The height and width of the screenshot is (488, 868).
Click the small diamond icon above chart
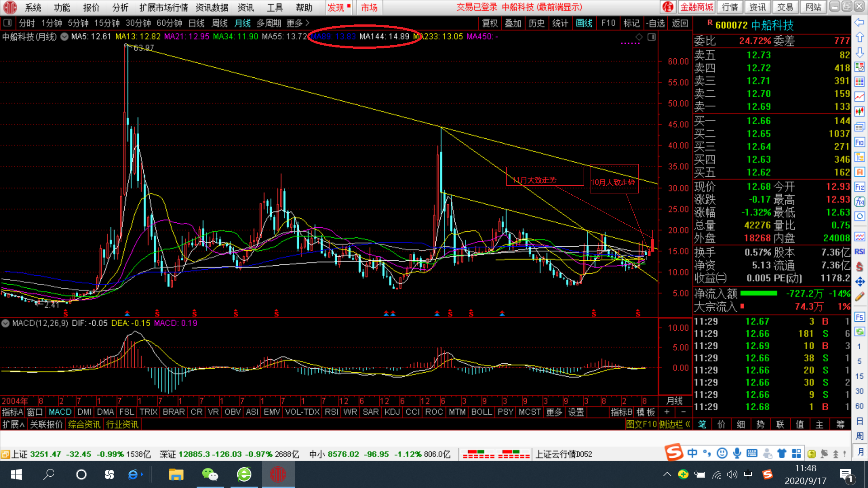pos(639,37)
